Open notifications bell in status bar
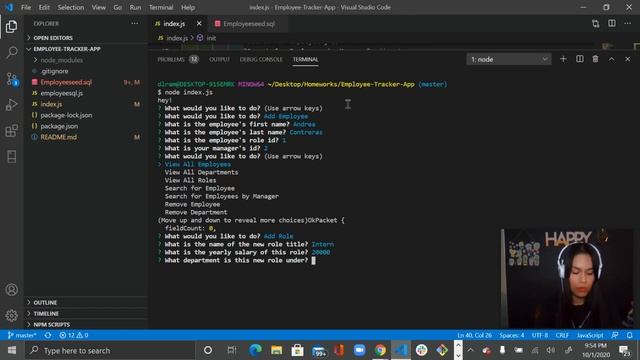This screenshot has width=640, height=360. tap(630, 335)
